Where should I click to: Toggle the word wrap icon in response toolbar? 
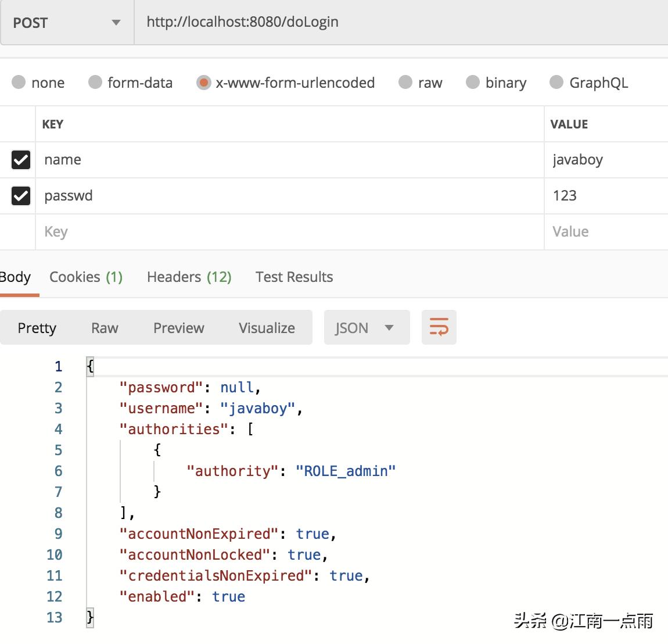click(x=439, y=327)
